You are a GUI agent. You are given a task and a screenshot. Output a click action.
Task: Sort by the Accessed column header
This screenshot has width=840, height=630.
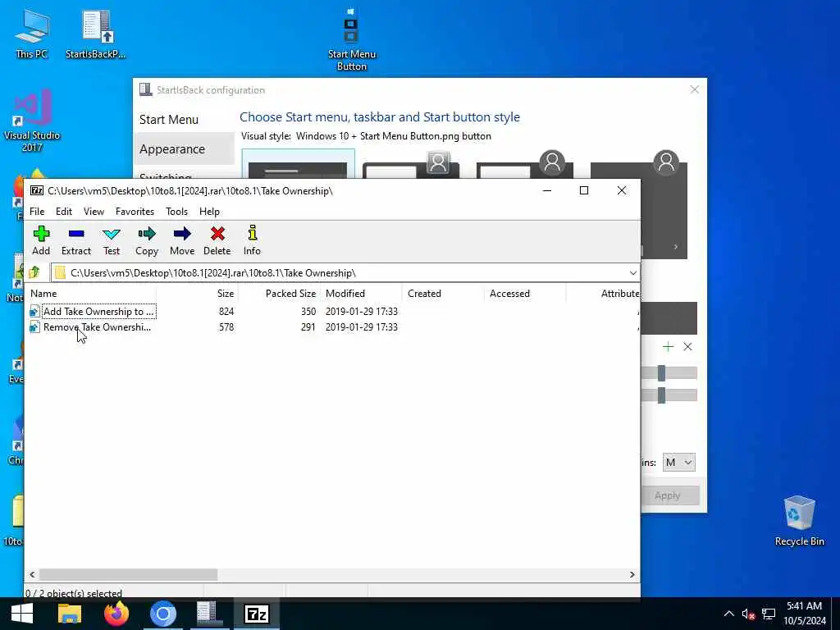pyautogui.click(x=525, y=294)
